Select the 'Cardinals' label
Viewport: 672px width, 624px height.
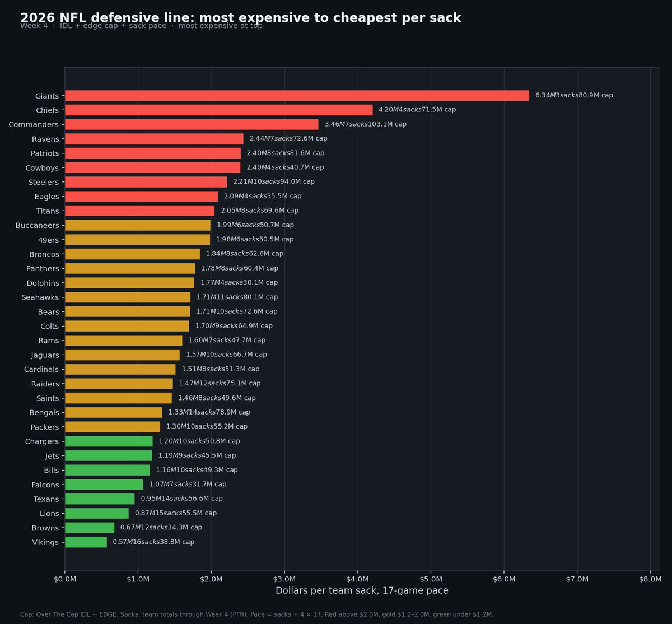[x=41, y=369]
